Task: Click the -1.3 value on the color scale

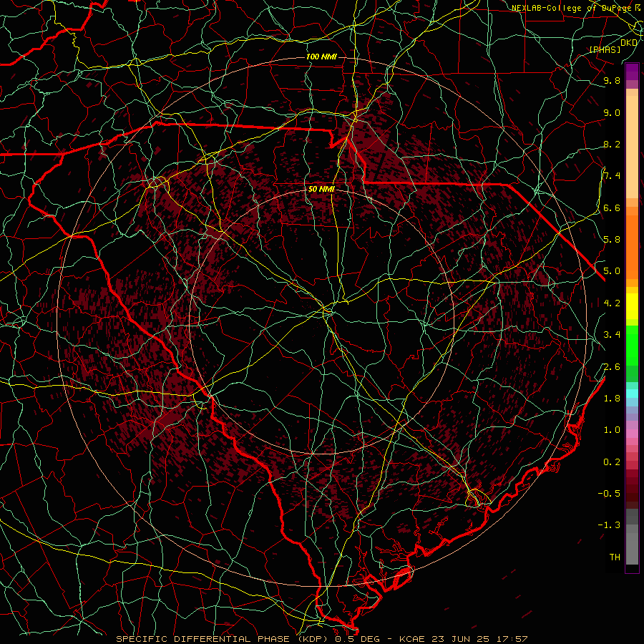Action: point(609,525)
